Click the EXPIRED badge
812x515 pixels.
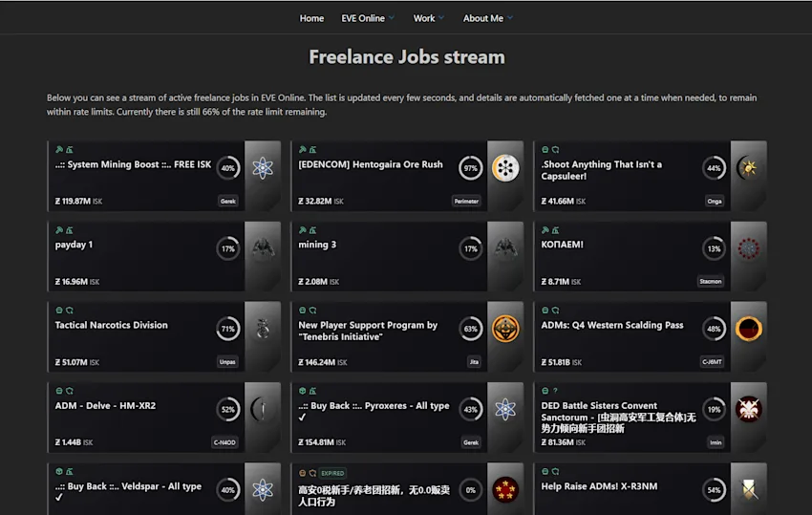(332, 473)
